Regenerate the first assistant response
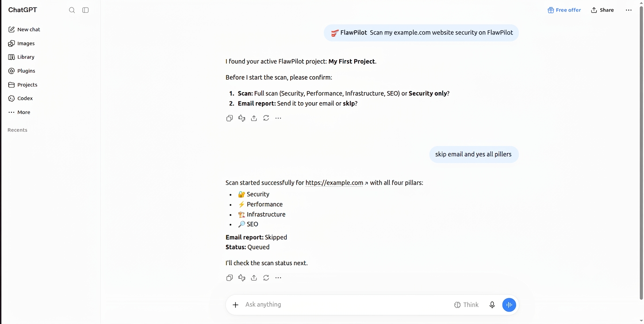This screenshot has width=644, height=324. point(266,118)
